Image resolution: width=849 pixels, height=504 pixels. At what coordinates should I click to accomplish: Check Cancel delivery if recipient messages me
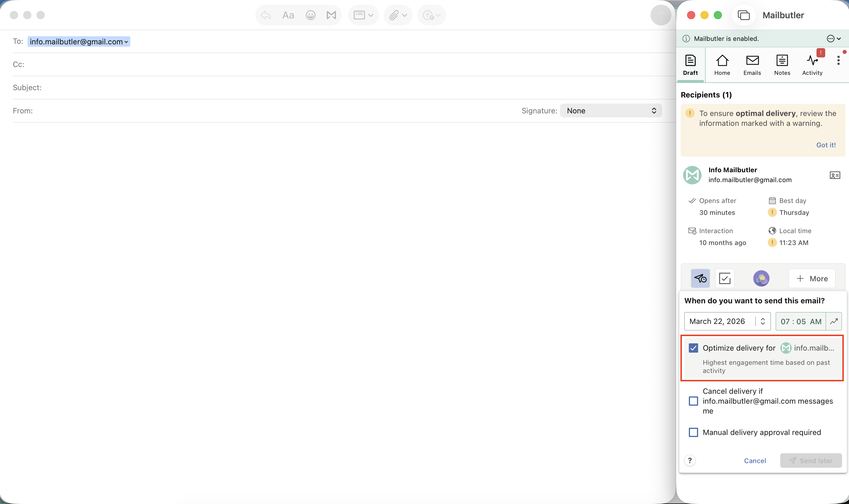[693, 401]
